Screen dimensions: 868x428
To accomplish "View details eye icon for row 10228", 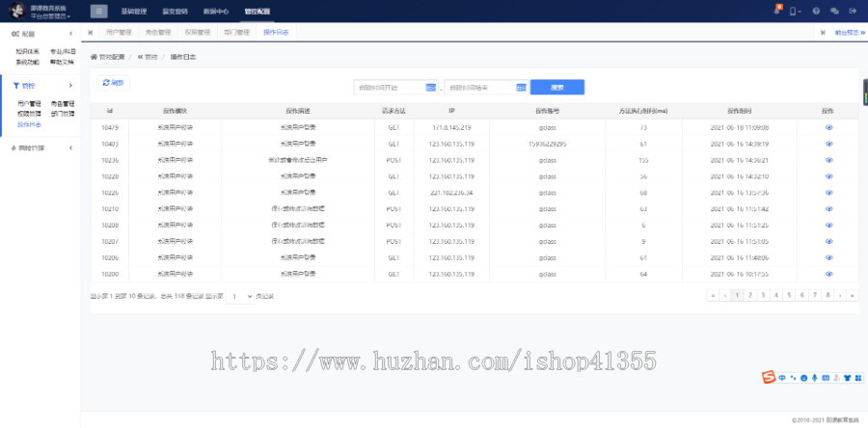I will pos(828,176).
